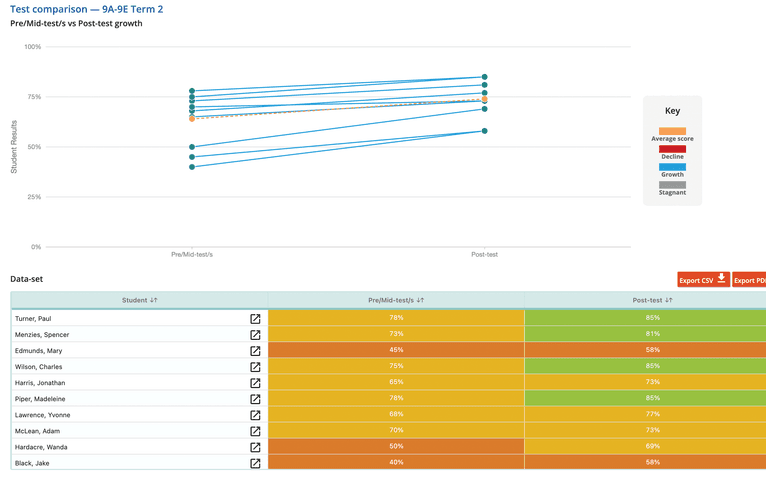
Task: Select Menzies, Spencer's name cell
Action: click(x=139, y=334)
